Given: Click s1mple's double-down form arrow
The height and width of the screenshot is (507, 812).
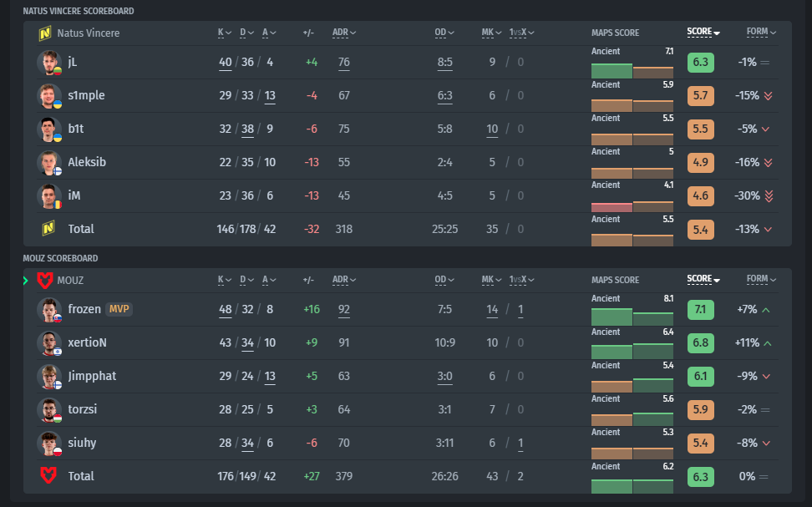Looking at the screenshot, I should point(768,96).
